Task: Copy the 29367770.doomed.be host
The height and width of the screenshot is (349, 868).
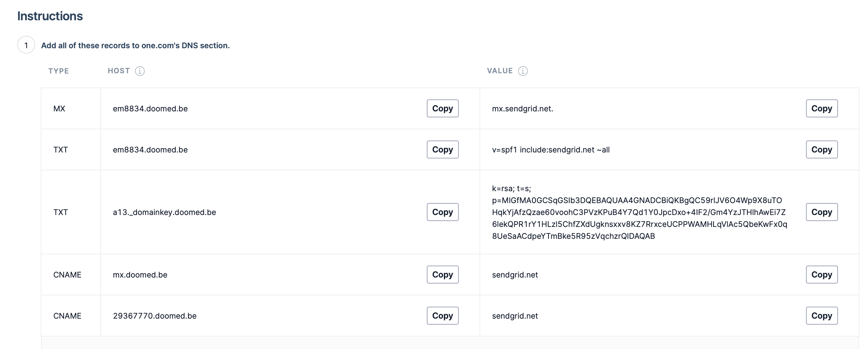Action: (442, 316)
